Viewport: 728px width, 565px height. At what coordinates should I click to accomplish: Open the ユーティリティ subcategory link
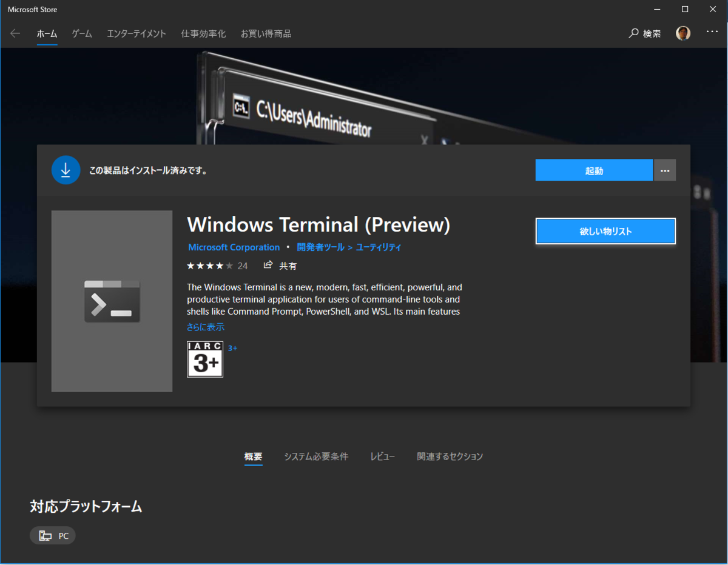pos(379,247)
